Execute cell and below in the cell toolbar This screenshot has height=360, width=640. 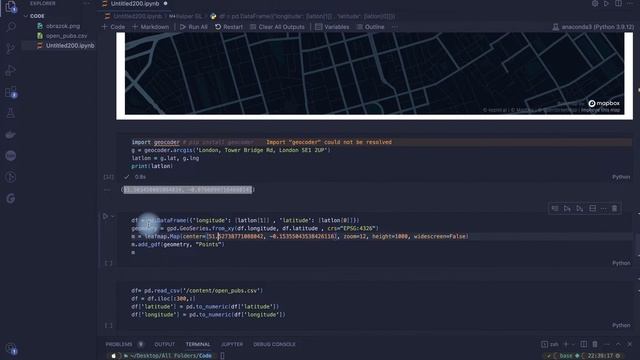click(x=580, y=209)
